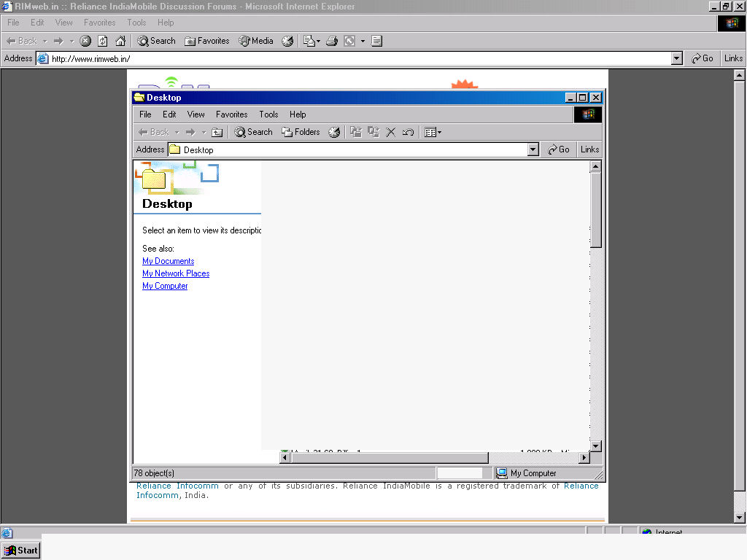Click the '78 object(s)' status bar text
747x560 pixels.
pyautogui.click(x=154, y=472)
